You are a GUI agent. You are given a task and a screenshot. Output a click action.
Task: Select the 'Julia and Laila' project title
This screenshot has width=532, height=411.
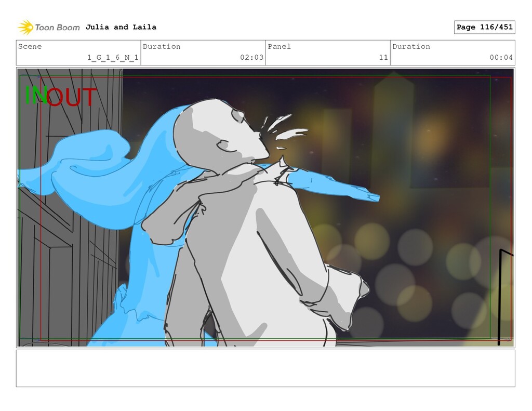[x=121, y=27]
